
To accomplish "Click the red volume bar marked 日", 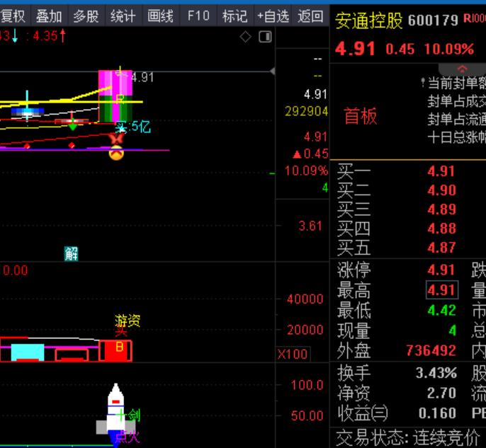I will pos(116,351).
